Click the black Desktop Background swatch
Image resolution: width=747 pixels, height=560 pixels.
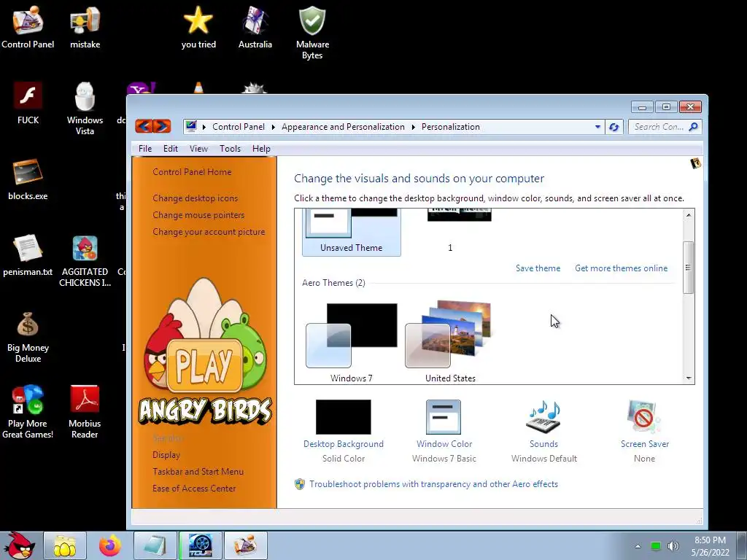(343, 417)
